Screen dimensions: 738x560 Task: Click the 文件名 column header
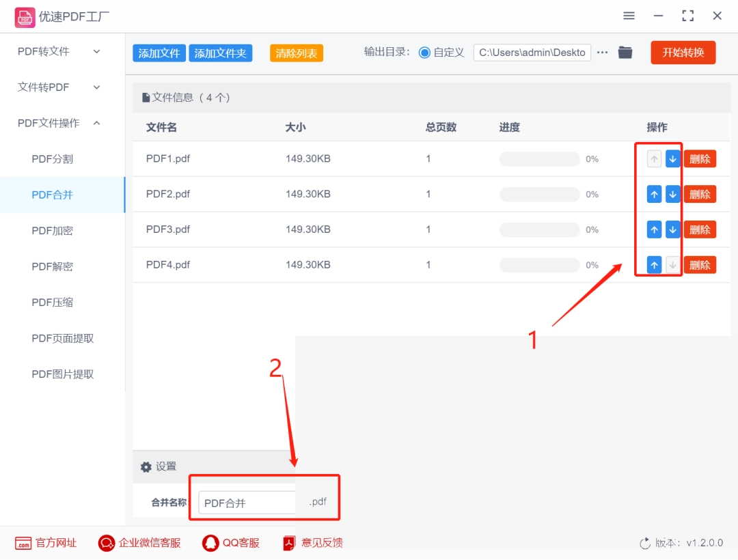click(161, 128)
